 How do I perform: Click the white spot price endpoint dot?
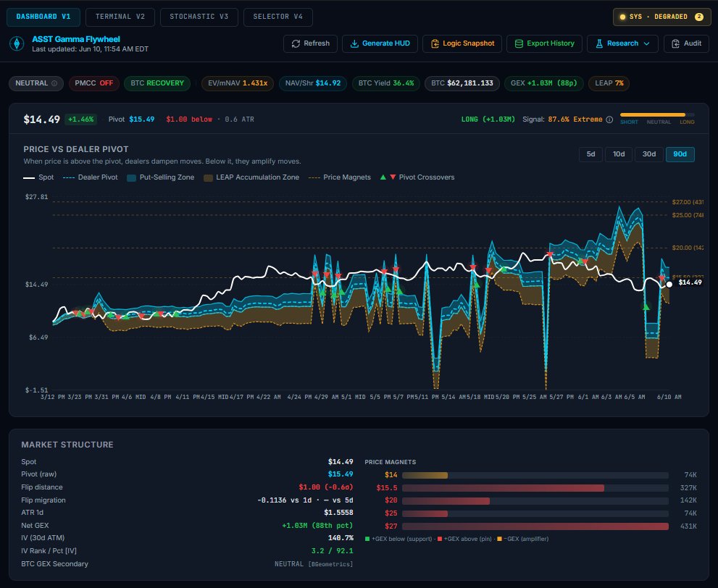click(669, 284)
